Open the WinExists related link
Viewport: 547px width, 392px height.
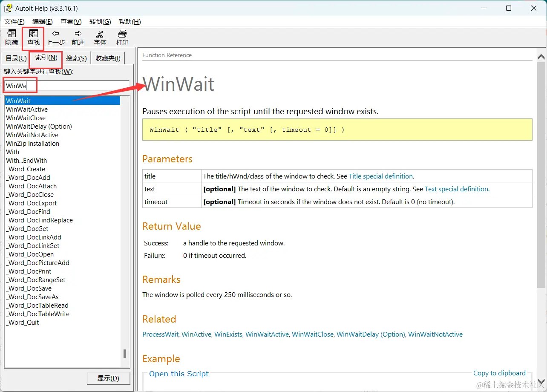(228, 334)
